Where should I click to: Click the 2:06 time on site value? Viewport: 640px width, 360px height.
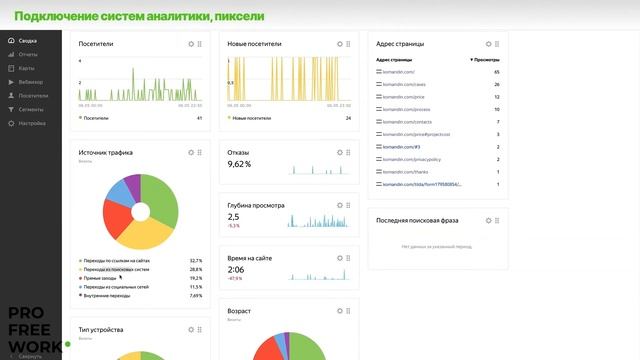click(x=236, y=270)
